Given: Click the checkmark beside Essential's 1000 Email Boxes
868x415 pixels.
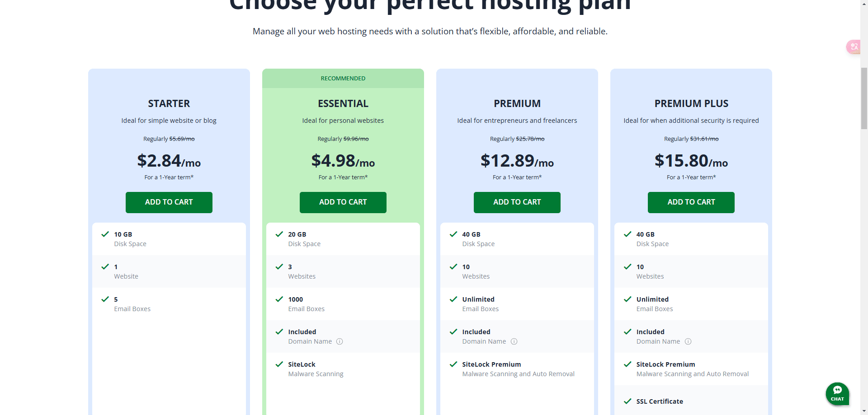Looking at the screenshot, I should point(278,299).
